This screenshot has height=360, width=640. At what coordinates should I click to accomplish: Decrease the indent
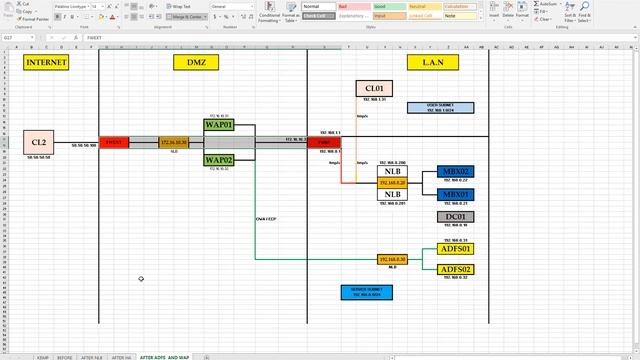pos(151,17)
